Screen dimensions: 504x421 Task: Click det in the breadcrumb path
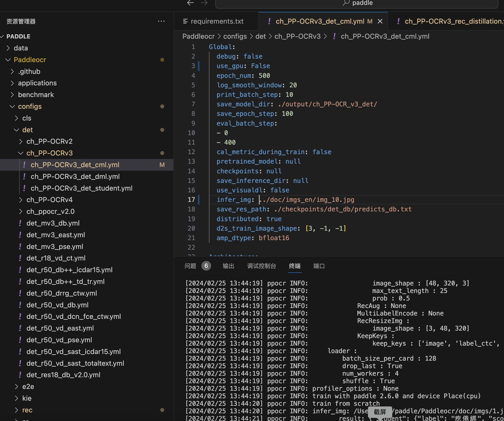261,36
